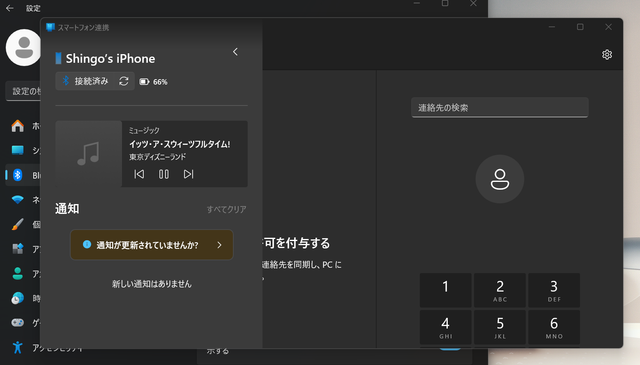The height and width of the screenshot is (365, 640).
Task: Open Gaming controller icon in Settings sidebar
Action: (18, 323)
